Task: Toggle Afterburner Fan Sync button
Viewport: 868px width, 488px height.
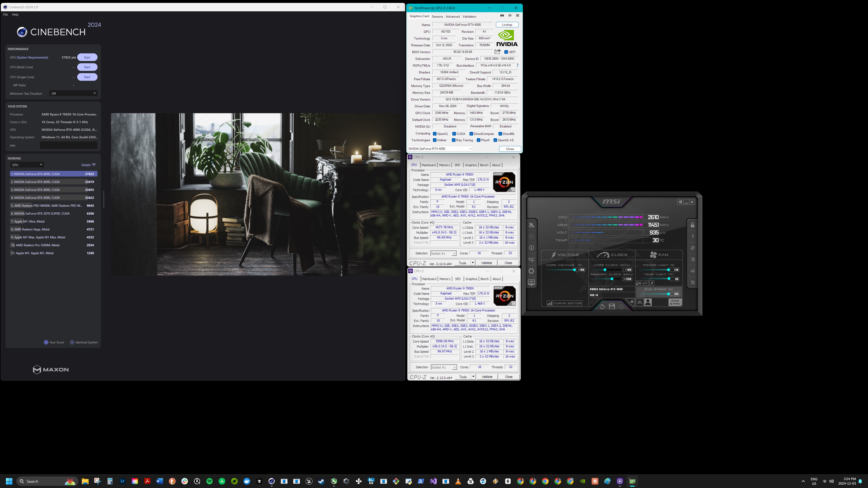Action: [x=675, y=303]
